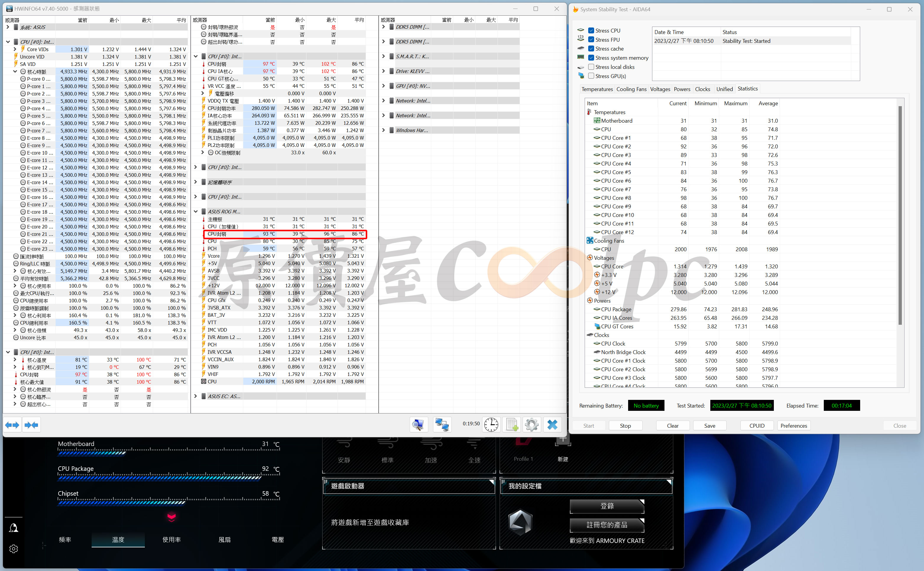Click the HWiNFO clock reset-timer icon

[x=491, y=425]
